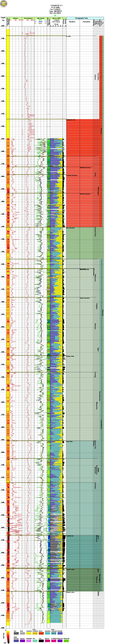The height and width of the screenshot is (644, 135).
Task: Click the well name COSGROVE 'A' 2
Action: [x=56, y=5]
